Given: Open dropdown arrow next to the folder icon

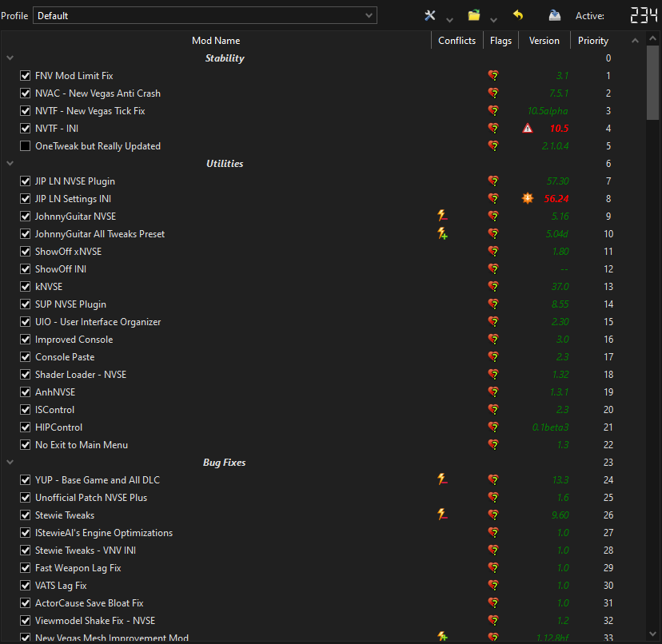Looking at the screenshot, I should tap(493, 20).
